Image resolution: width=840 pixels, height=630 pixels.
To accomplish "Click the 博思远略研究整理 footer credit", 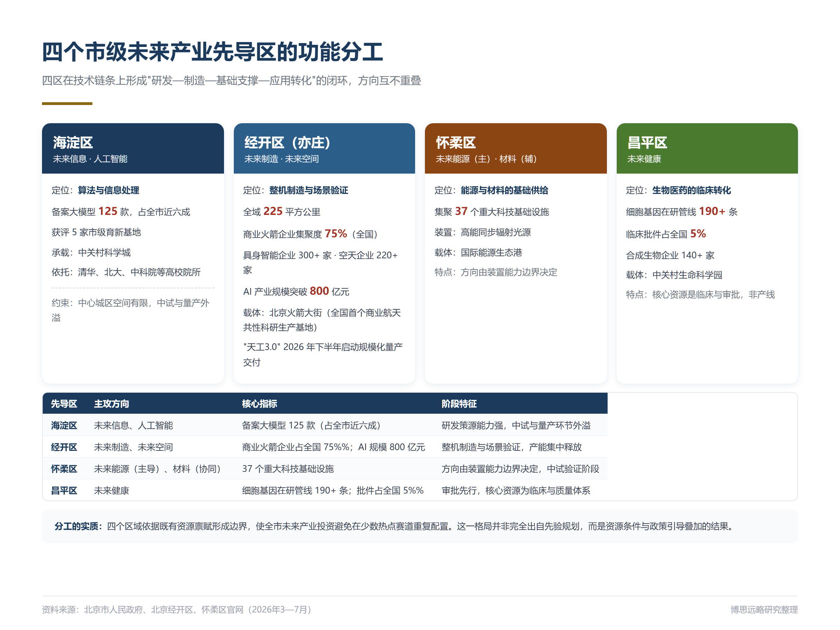I will [764, 609].
